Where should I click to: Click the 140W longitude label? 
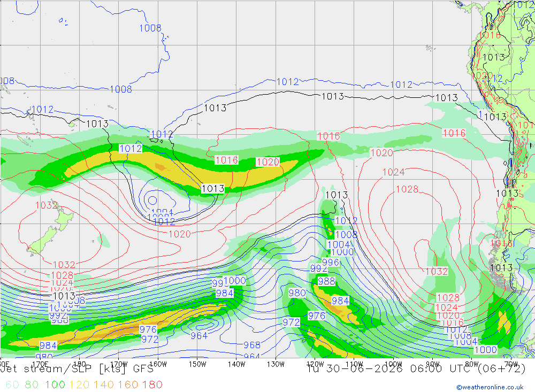pos(236,364)
